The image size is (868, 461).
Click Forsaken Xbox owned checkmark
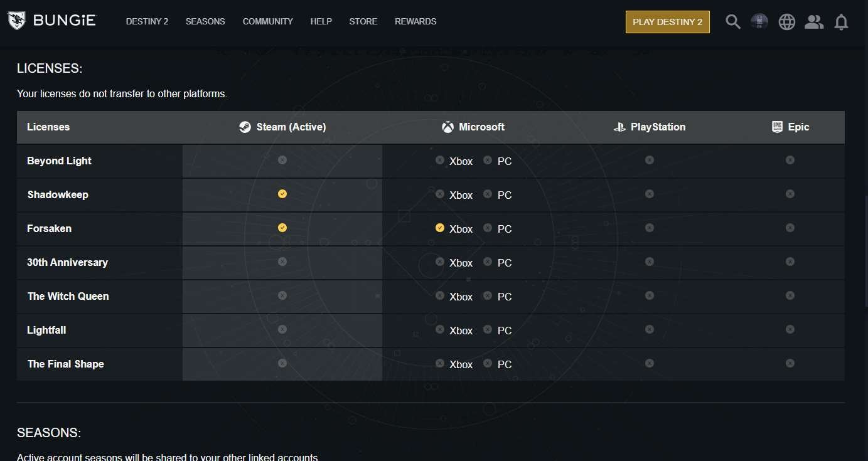coord(440,228)
